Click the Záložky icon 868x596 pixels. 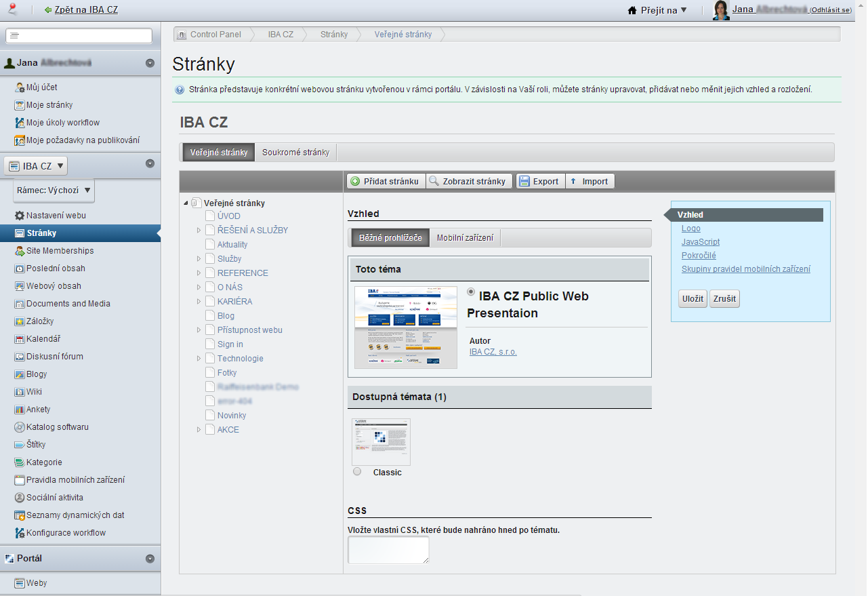coord(20,321)
